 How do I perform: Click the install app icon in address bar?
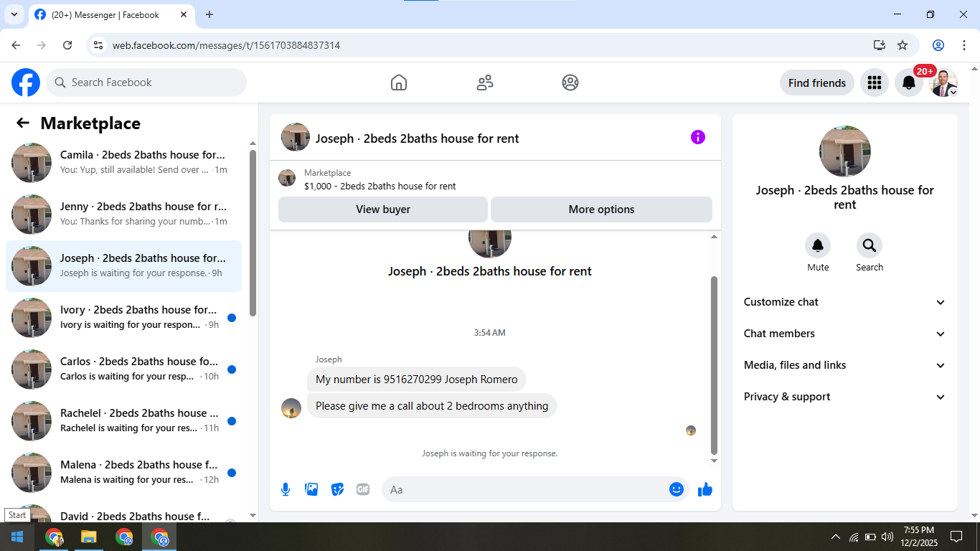click(x=879, y=45)
